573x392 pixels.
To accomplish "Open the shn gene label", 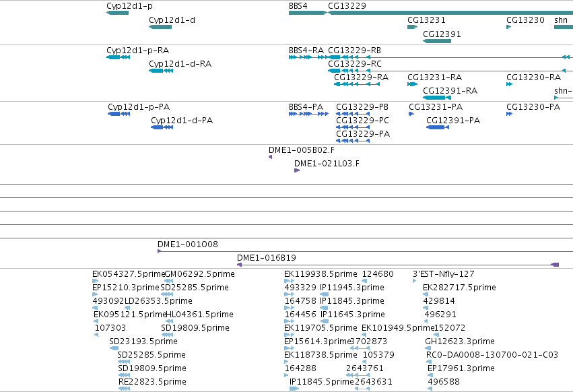I will click(561, 20).
